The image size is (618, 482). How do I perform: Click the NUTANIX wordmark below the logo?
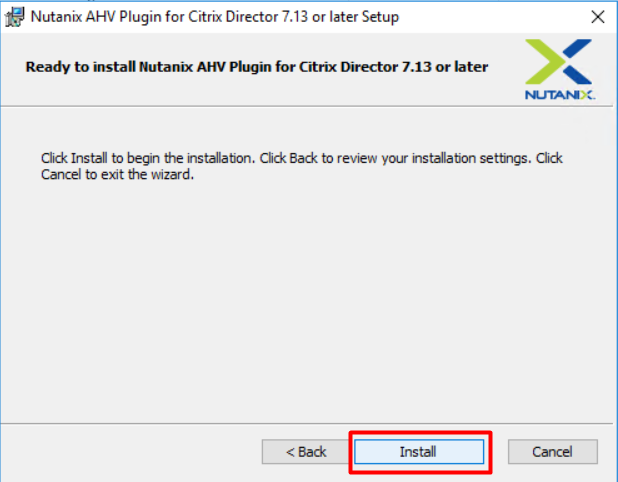point(559,96)
